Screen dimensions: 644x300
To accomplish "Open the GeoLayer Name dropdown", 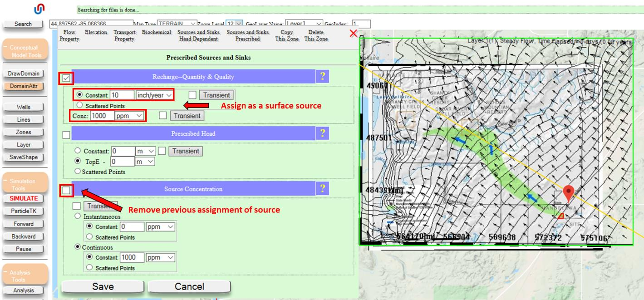I will tap(304, 24).
